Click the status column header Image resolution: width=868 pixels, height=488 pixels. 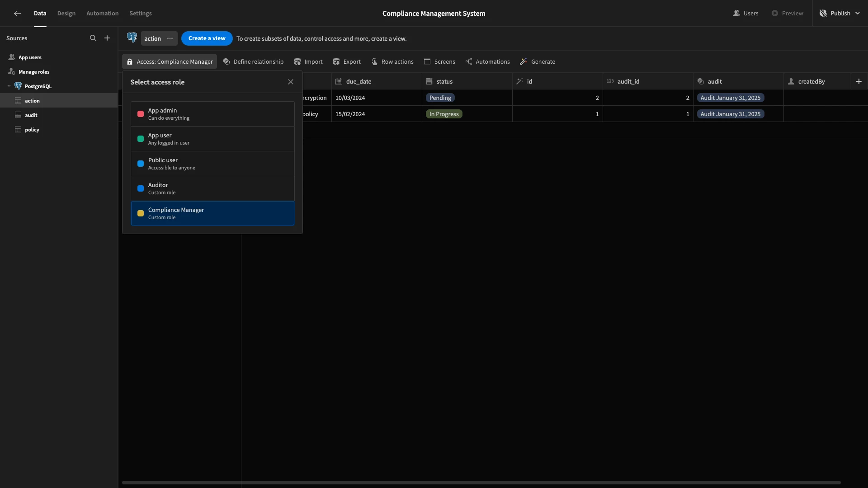pos(467,81)
